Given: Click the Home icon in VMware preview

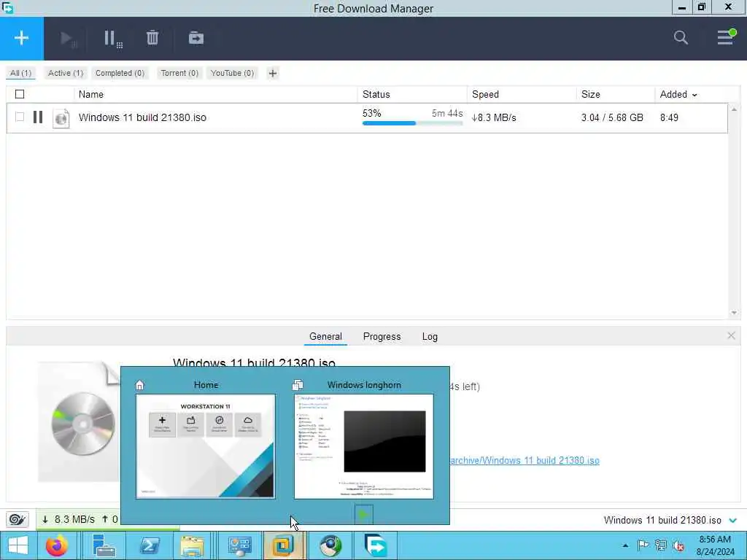Looking at the screenshot, I should (x=139, y=385).
